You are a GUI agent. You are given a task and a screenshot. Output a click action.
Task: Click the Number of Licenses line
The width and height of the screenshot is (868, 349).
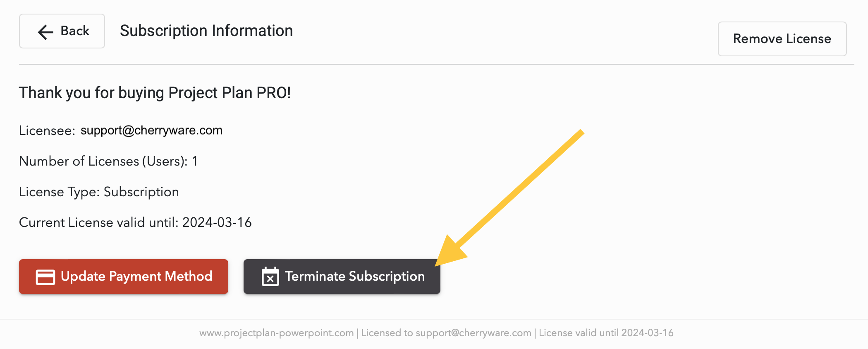click(x=108, y=161)
